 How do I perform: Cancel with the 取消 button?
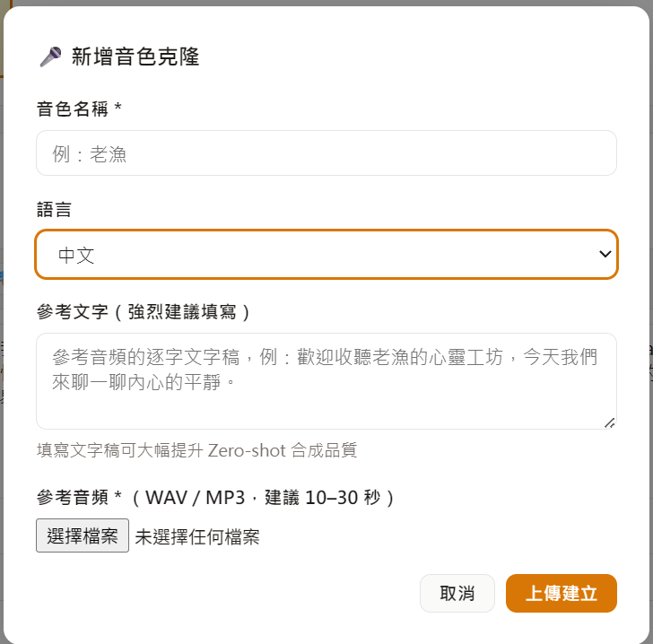tap(457, 594)
